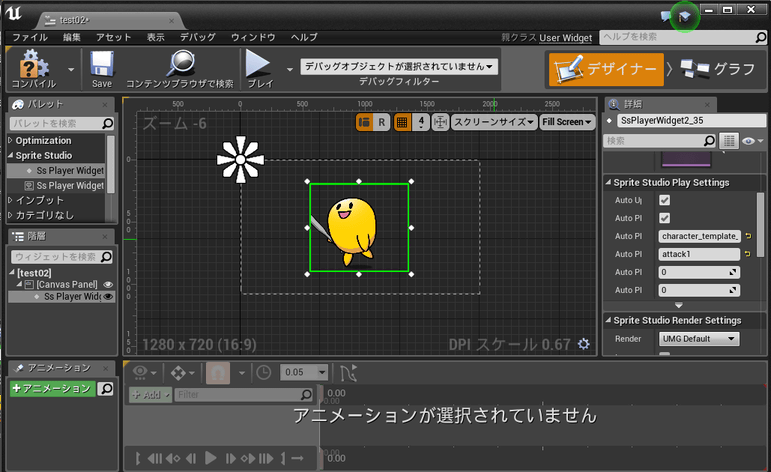Toggle widget outlines button in designer viewport
The width and height of the screenshot is (771, 472).
click(364, 122)
